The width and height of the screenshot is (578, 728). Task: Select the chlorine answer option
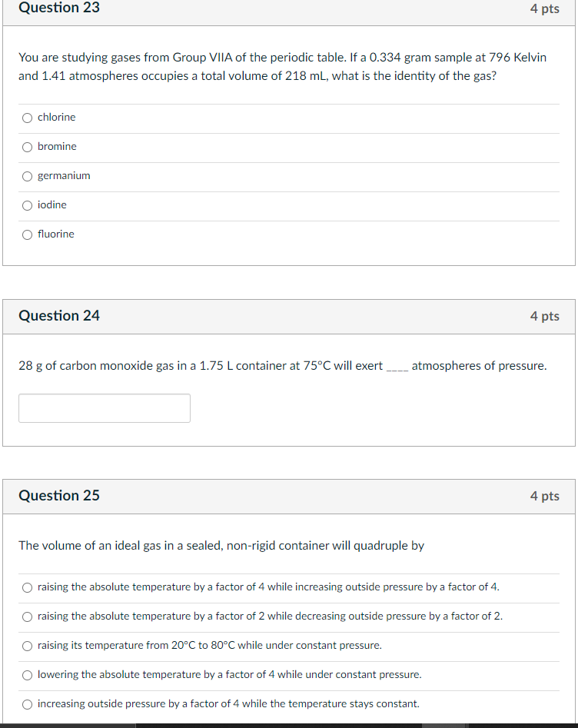[x=27, y=118]
